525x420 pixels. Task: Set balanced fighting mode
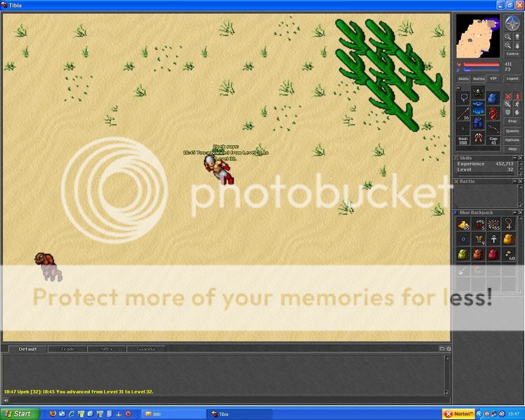[508, 105]
